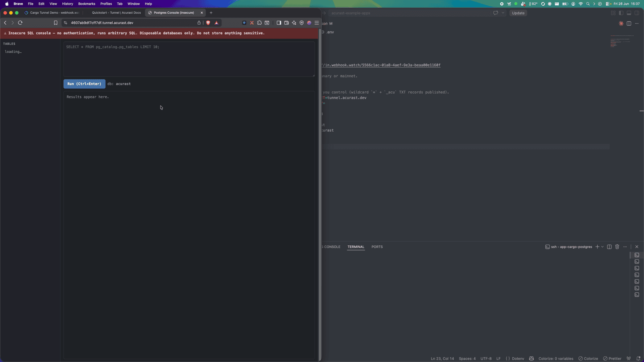Split the editor to the right
The image size is (644, 362).
click(629, 23)
